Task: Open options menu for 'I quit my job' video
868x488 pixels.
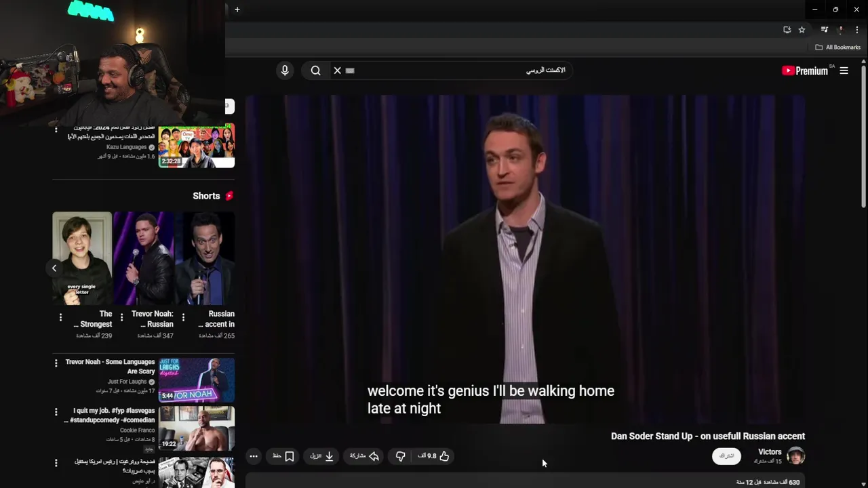Action: [x=56, y=411]
